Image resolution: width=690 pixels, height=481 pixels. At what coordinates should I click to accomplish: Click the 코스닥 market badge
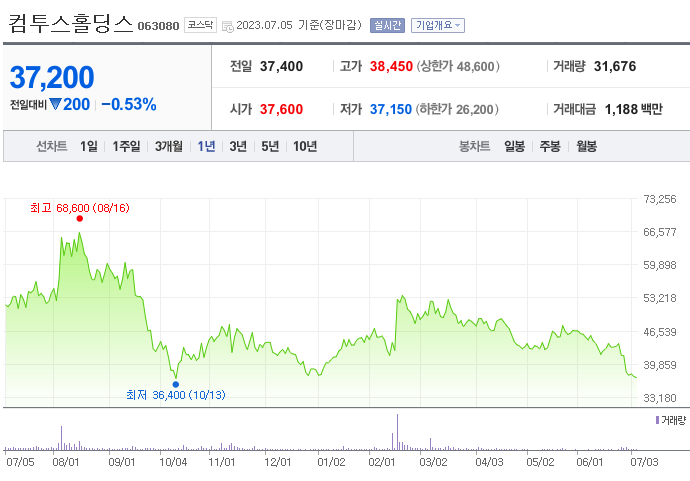pos(200,25)
